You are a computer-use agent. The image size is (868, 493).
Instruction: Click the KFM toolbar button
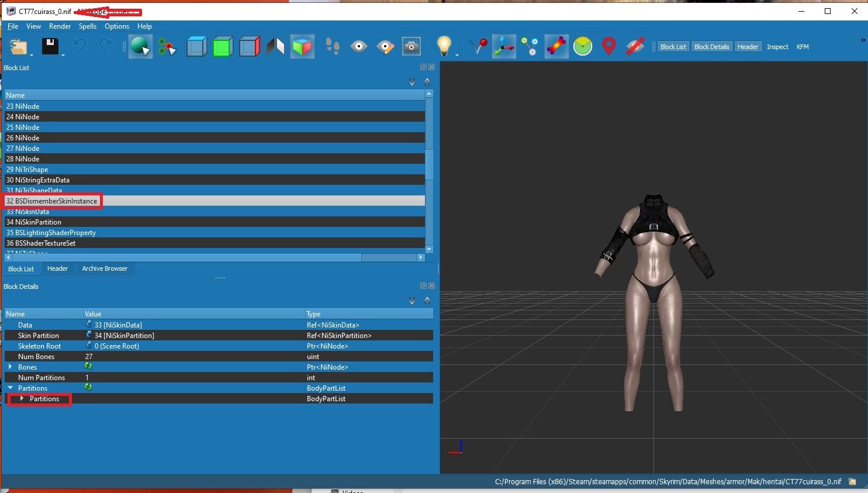pyautogui.click(x=803, y=47)
